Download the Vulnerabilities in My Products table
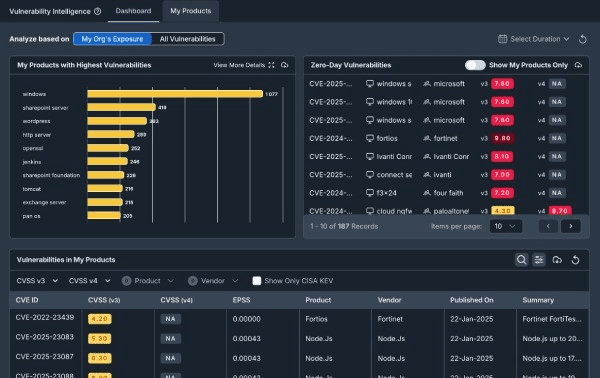 click(x=557, y=260)
